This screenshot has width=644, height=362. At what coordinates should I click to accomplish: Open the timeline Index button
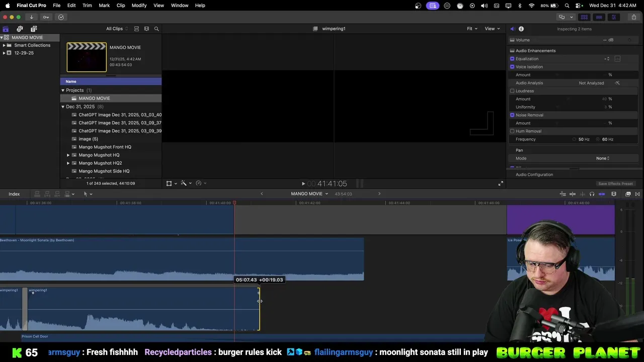click(14, 194)
